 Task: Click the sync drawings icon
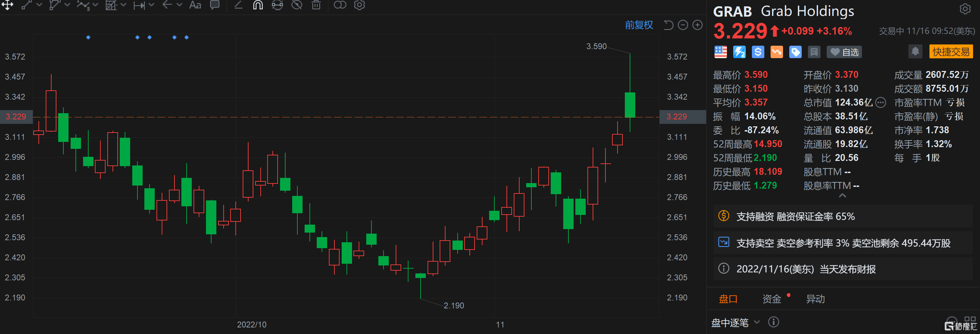pos(277,4)
